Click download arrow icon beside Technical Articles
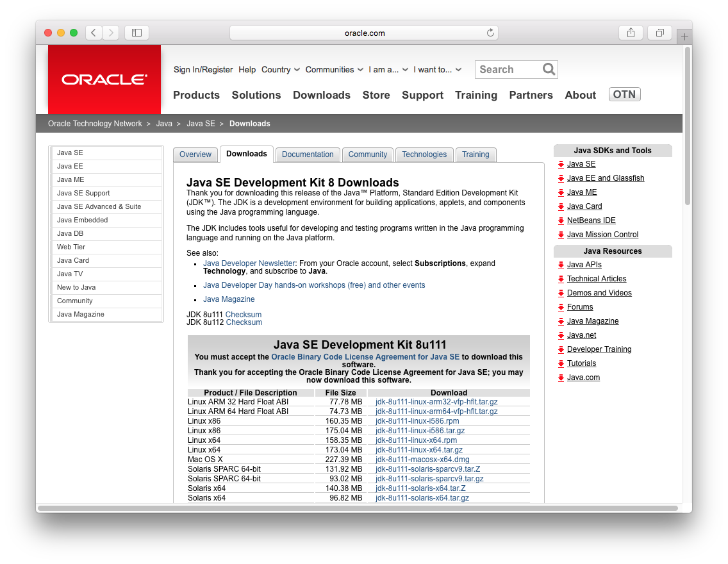The image size is (728, 564). pos(561,279)
